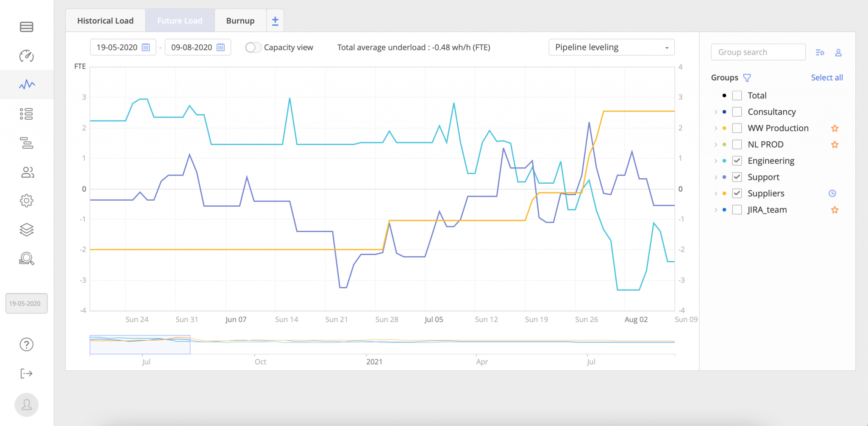The height and width of the screenshot is (426, 868).
Task: Click the Groups filter funnel icon
Action: click(x=747, y=78)
